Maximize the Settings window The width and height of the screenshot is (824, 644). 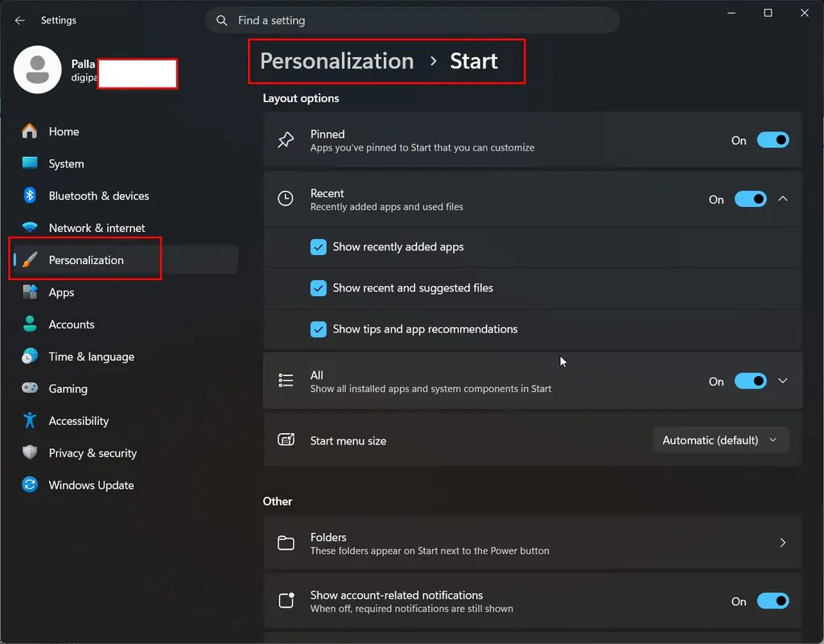[x=768, y=13]
